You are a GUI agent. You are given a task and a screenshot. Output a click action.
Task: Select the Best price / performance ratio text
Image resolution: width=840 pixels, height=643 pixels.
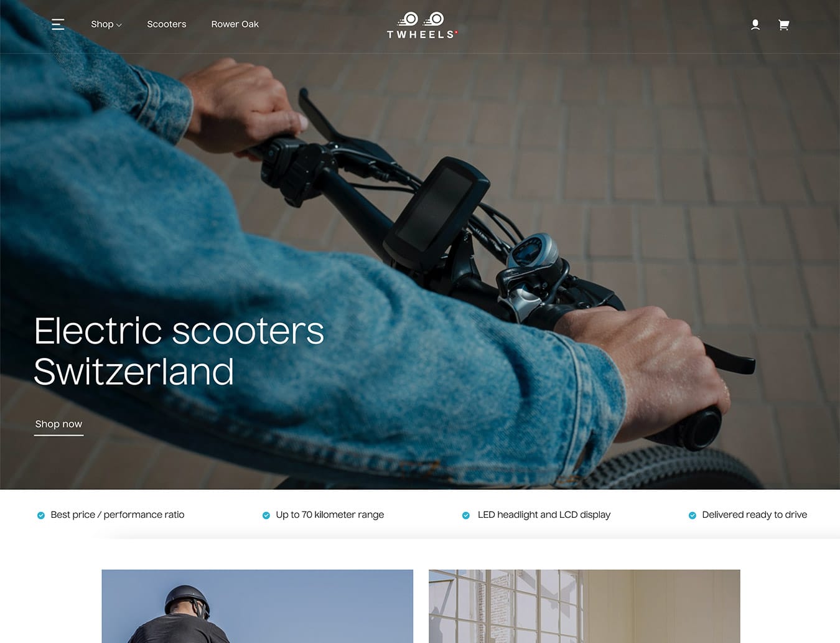click(118, 515)
